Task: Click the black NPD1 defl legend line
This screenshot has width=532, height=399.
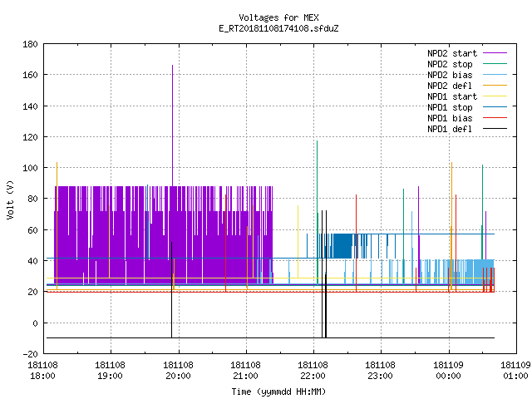Action: [495, 129]
